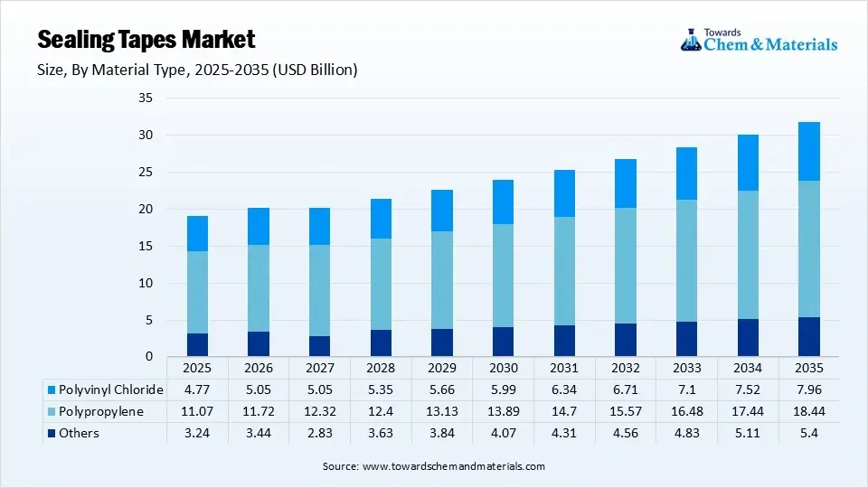
Task: Click the 7.52 table cell
Action: coord(748,390)
